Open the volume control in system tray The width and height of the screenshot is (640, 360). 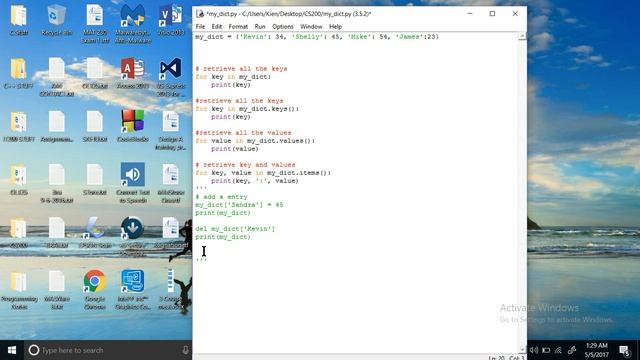point(533,350)
